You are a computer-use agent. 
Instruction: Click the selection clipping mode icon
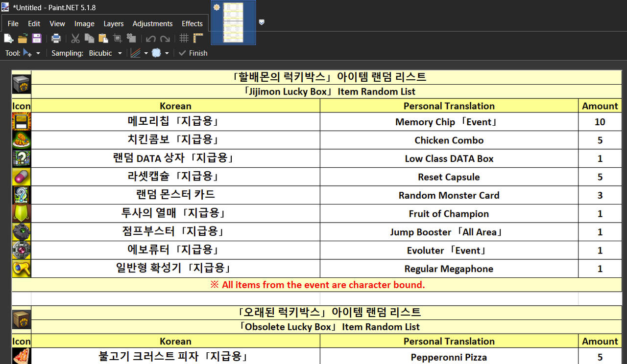(157, 53)
